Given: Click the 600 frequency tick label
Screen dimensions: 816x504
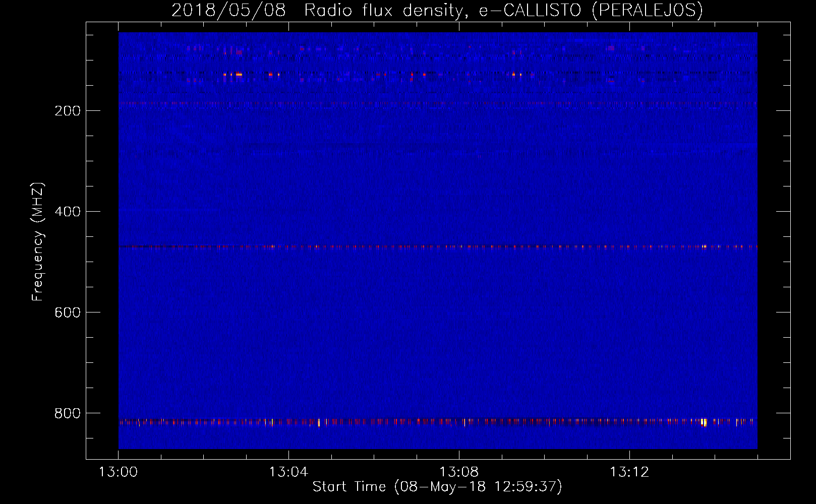Looking at the screenshot, I should pos(68,312).
